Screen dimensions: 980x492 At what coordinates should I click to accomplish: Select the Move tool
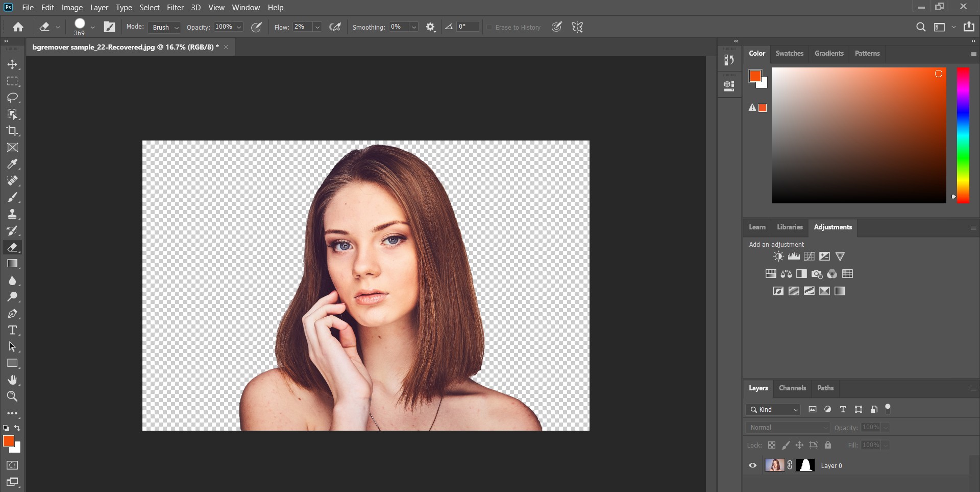point(13,64)
